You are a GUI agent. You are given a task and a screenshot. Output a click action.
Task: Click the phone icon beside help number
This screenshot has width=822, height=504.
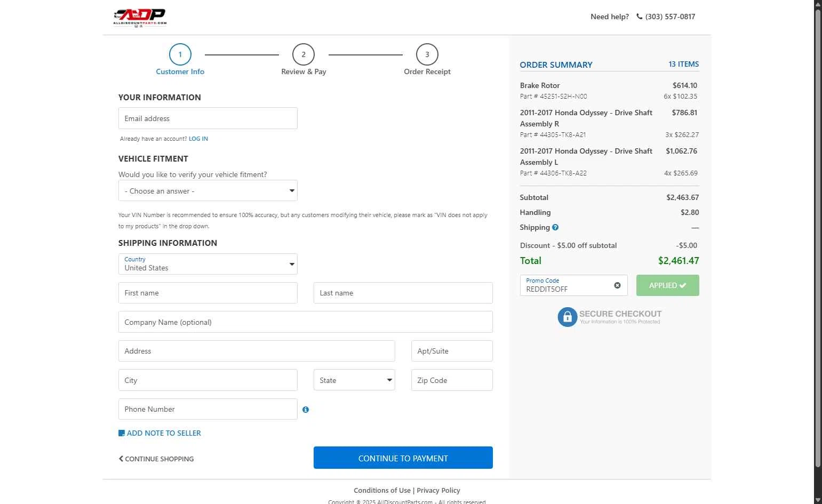coord(639,17)
